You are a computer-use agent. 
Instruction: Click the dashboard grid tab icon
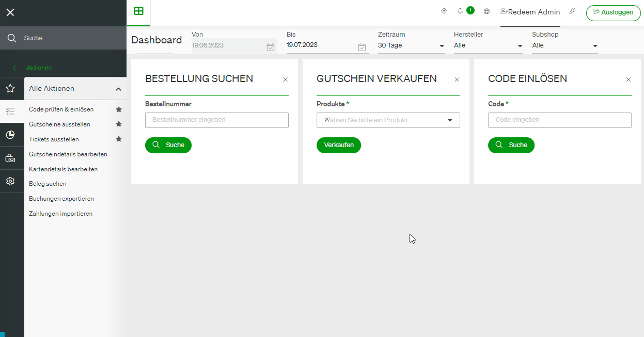click(138, 11)
